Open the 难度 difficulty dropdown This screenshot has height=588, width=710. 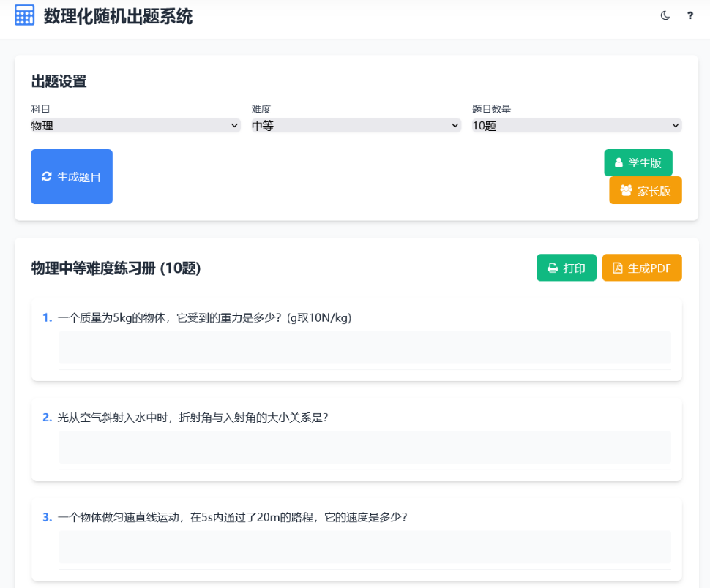[x=356, y=125]
